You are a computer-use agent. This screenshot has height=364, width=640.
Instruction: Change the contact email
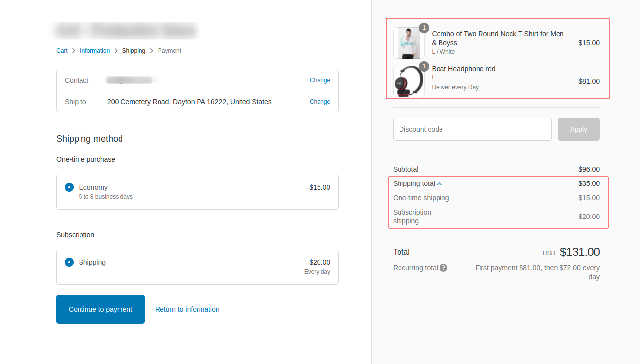click(x=320, y=80)
